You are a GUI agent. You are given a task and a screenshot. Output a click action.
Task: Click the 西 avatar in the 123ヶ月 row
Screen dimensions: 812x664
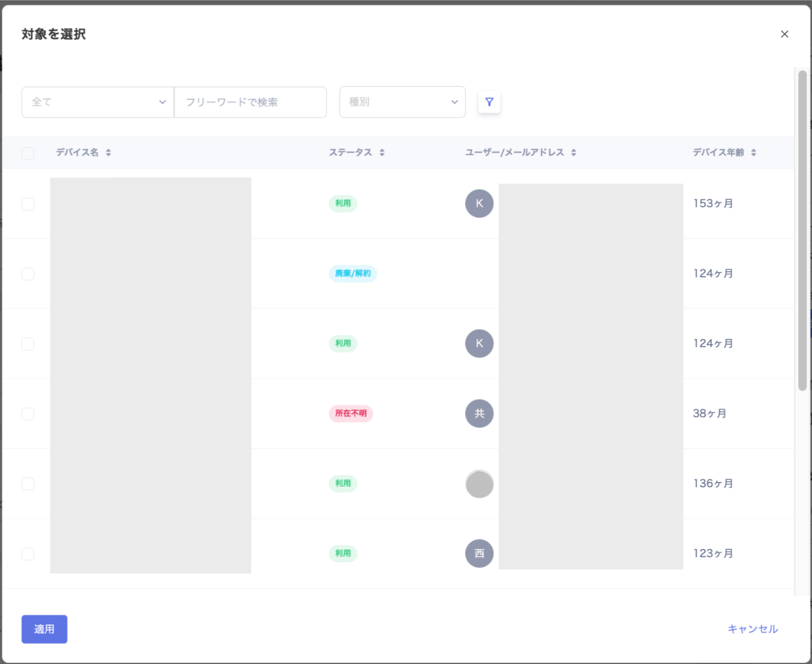[x=479, y=553]
